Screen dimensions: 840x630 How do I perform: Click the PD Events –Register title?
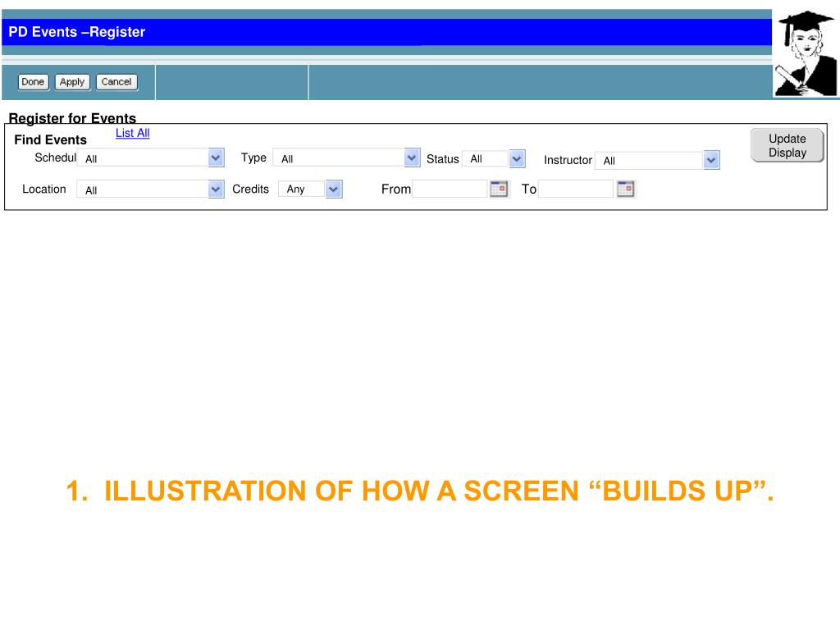76,32
